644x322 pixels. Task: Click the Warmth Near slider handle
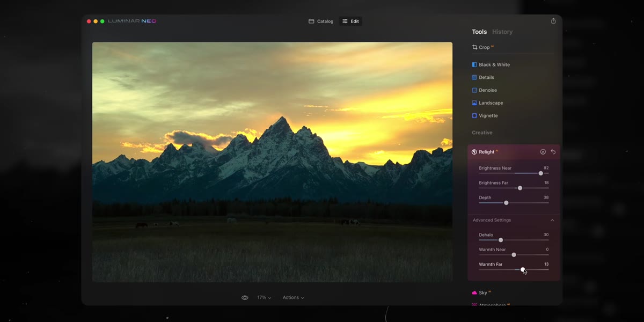(x=514, y=255)
